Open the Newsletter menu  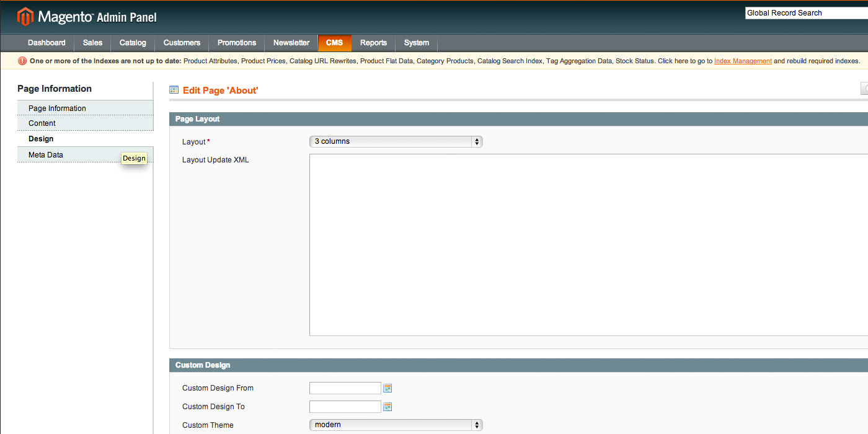(291, 43)
